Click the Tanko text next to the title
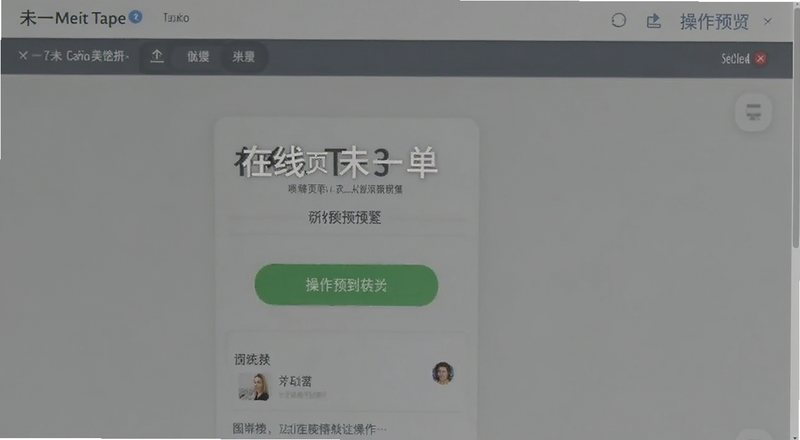The width and height of the screenshot is (800, 440). (x=176, y=18)
